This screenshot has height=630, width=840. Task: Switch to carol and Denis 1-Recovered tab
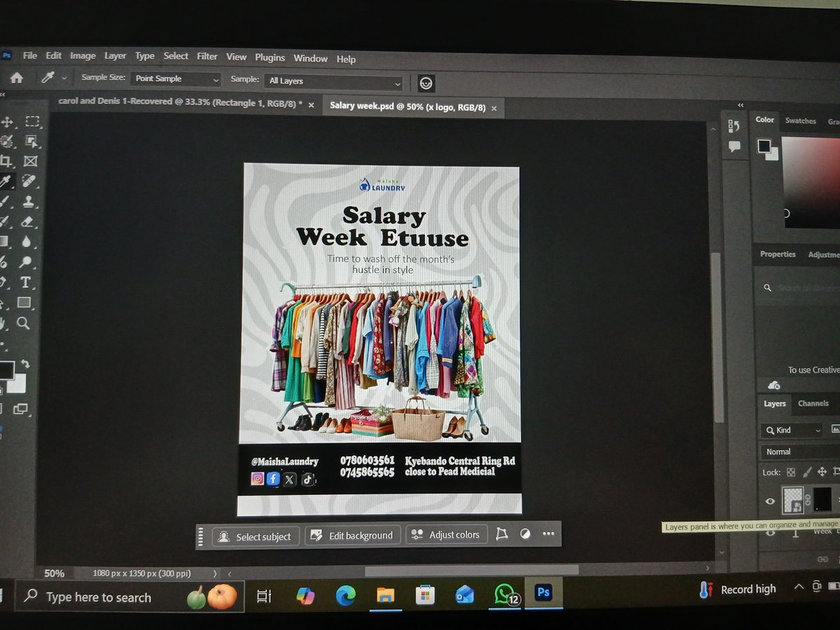180,102
